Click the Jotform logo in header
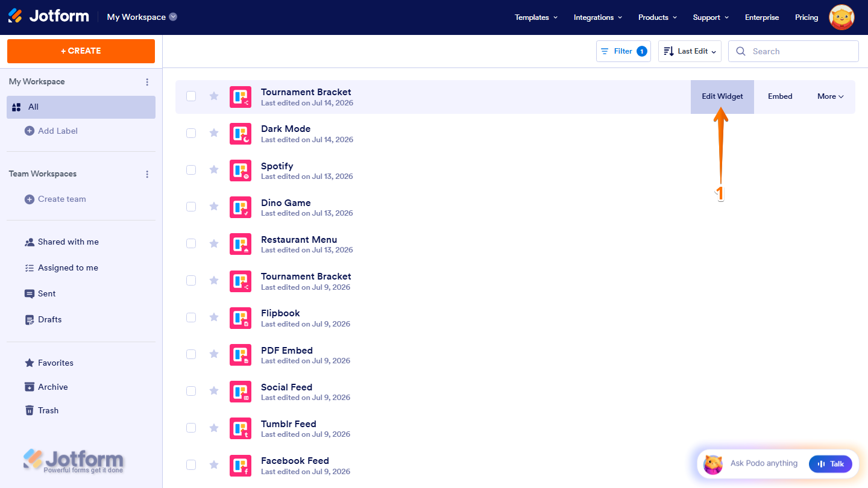The image size is (868, 488). 48,16
